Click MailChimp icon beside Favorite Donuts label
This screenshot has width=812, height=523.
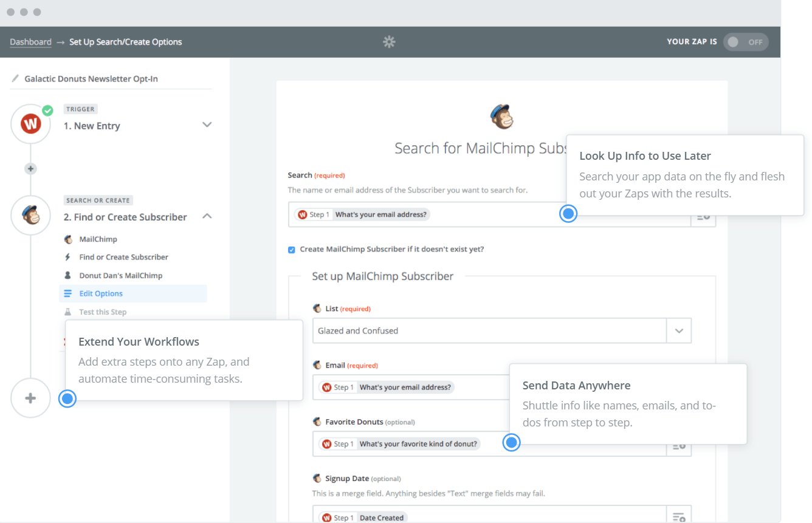[x=317, y=422]
